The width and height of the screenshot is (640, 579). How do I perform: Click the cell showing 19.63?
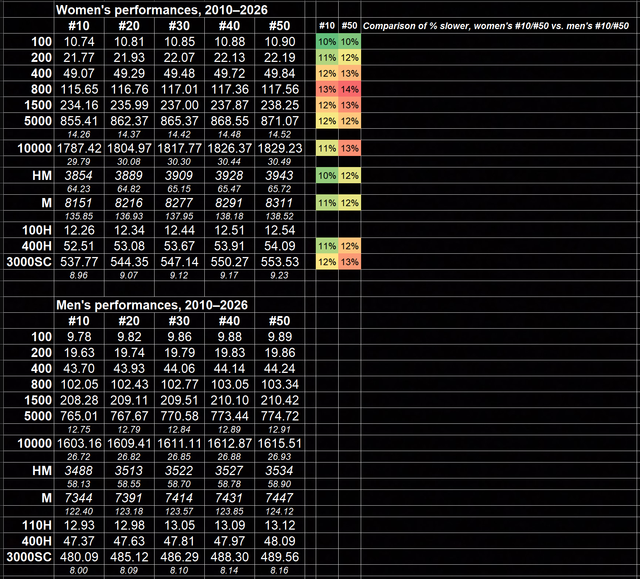[x=79, y=353]
